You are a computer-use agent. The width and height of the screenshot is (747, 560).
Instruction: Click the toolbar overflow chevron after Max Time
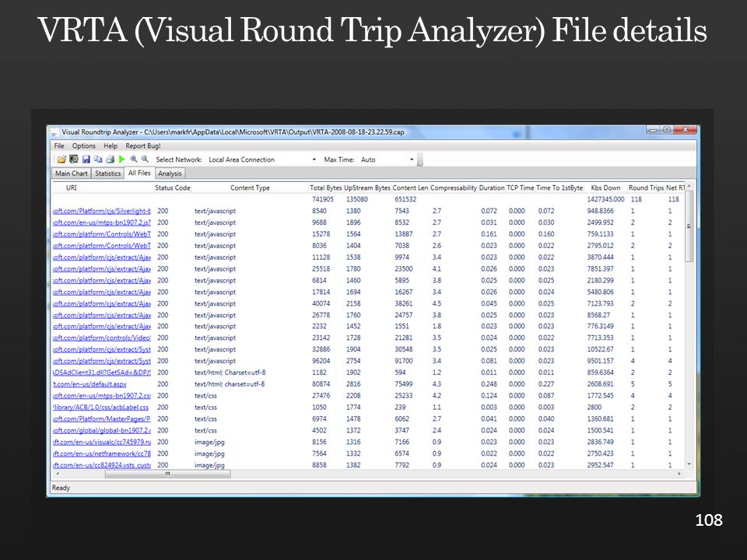pyautogui.click(x=419, y=160)
